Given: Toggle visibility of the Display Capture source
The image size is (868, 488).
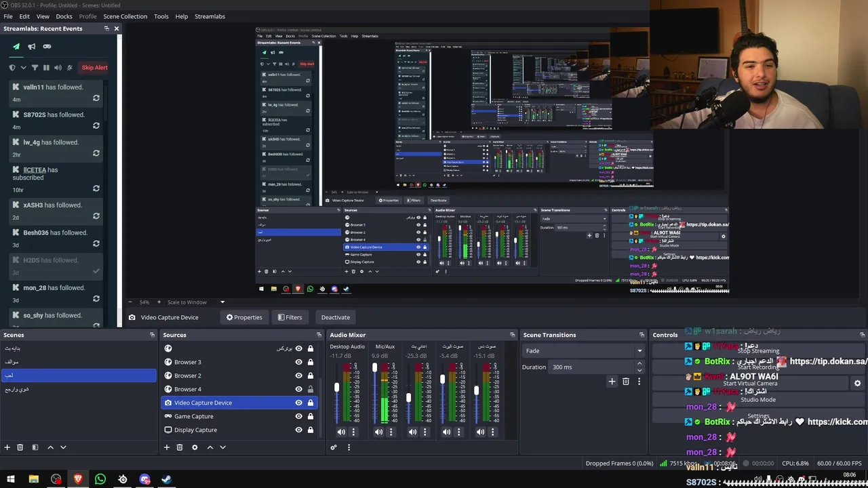Looking at the screenshot, I should [298, 430].
